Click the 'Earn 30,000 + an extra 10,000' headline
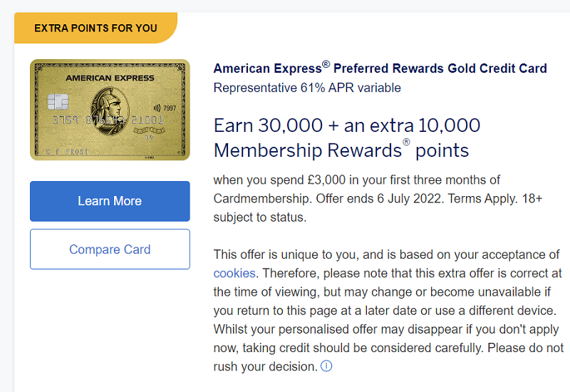 (x=347, y=125)
